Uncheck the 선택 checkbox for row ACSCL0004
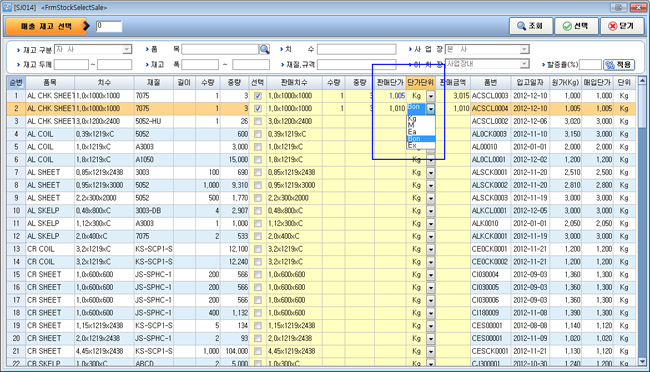Viewport: 650px width, 372px height. [x=258, y=109]
